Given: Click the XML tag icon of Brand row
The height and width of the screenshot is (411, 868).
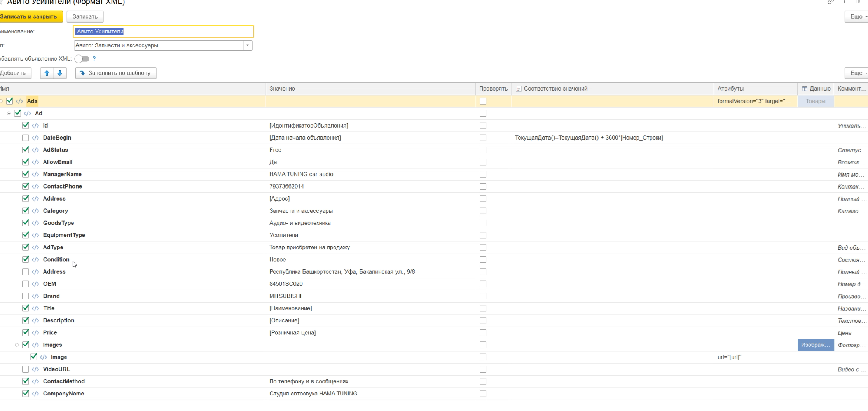Looking at the screenshot, I should pos(35,296).
